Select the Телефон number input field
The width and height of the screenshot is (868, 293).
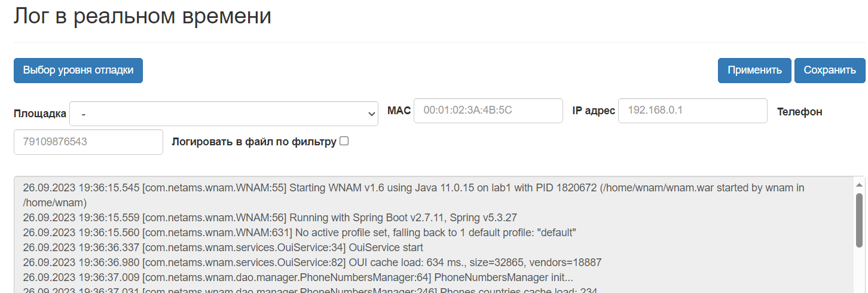click(88, 142)
